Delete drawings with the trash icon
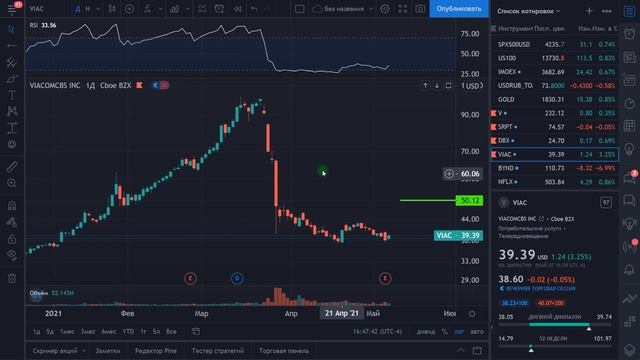640x360 pixels. tap(12, 278)
